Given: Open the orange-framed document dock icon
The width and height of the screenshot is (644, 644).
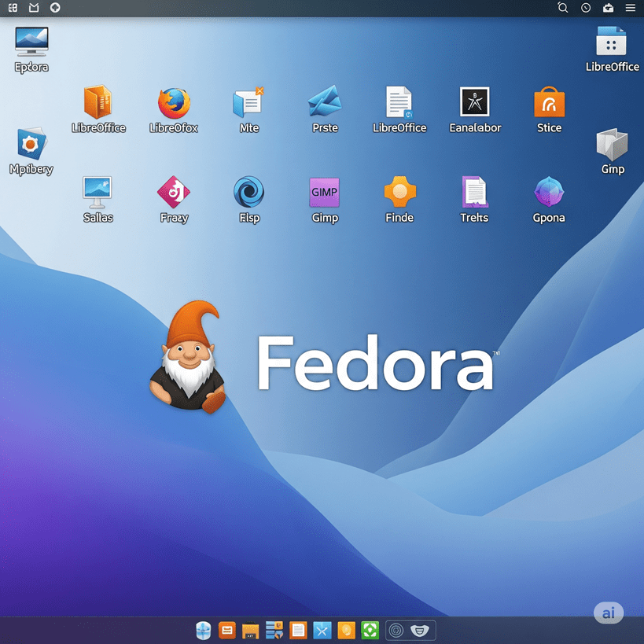Looking at the screenshot, I should (x=298, y=631).
